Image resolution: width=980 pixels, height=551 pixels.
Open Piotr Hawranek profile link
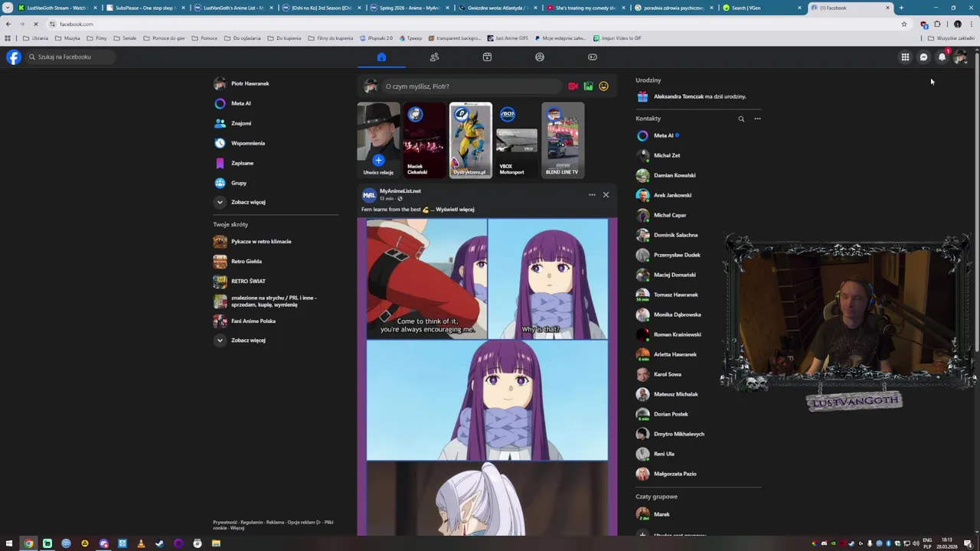276,83
